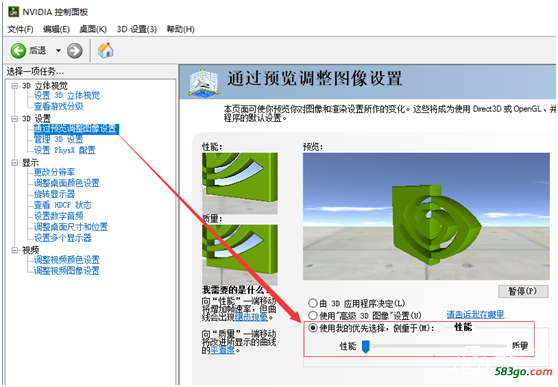The height and width of the screenshot is (387, 558).
Task: Open the 文件(F) menu
Action: 20,29
